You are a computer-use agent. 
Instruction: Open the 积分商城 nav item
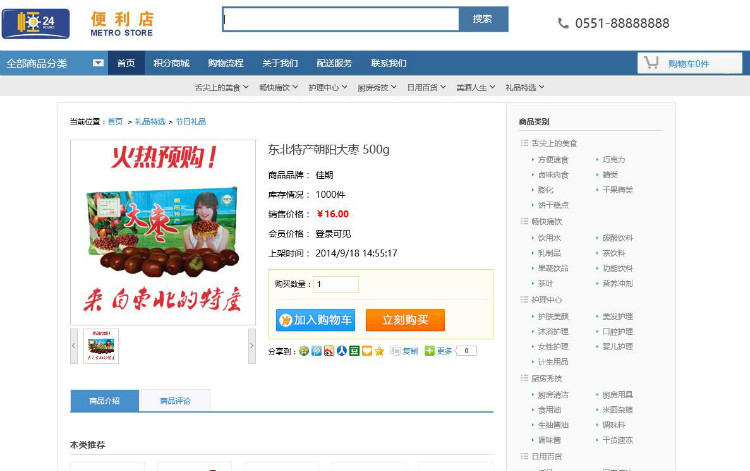tap(171, 63)
